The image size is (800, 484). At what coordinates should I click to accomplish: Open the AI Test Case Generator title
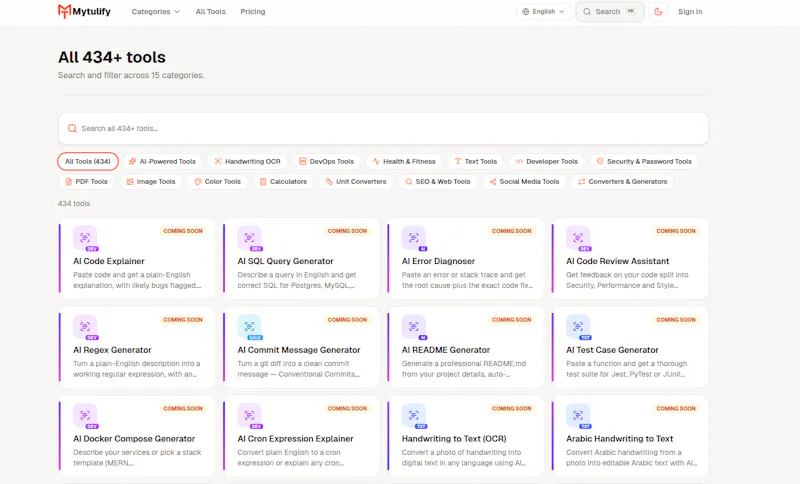612,350
